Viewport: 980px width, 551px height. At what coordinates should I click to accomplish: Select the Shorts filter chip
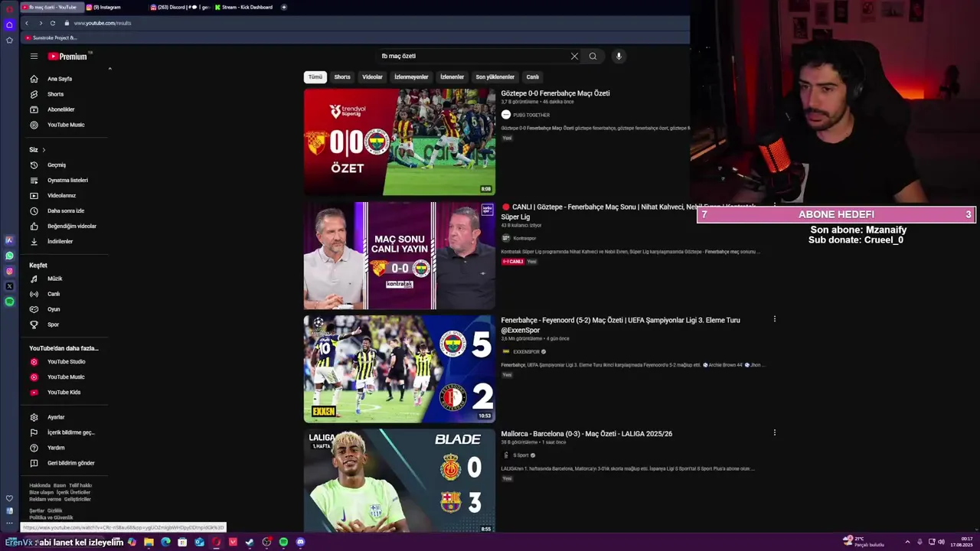pyautogui.click(x=342, y=77)
